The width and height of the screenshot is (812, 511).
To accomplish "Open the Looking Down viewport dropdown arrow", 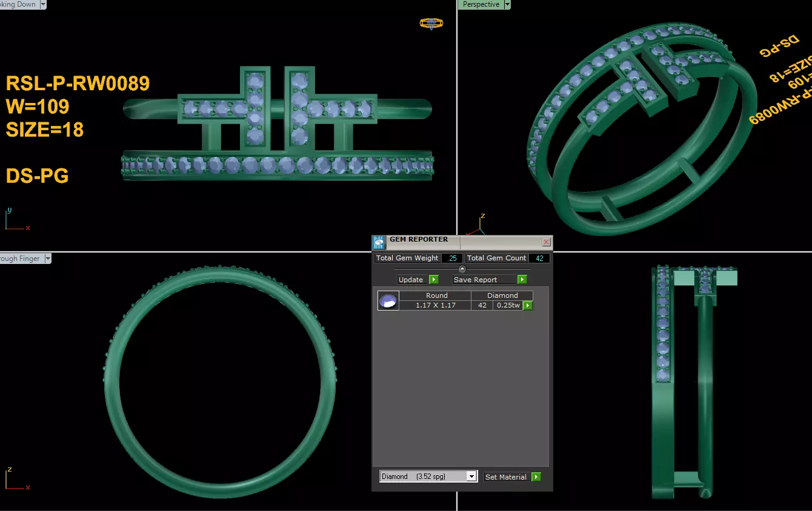I will [x=42, y=4].
